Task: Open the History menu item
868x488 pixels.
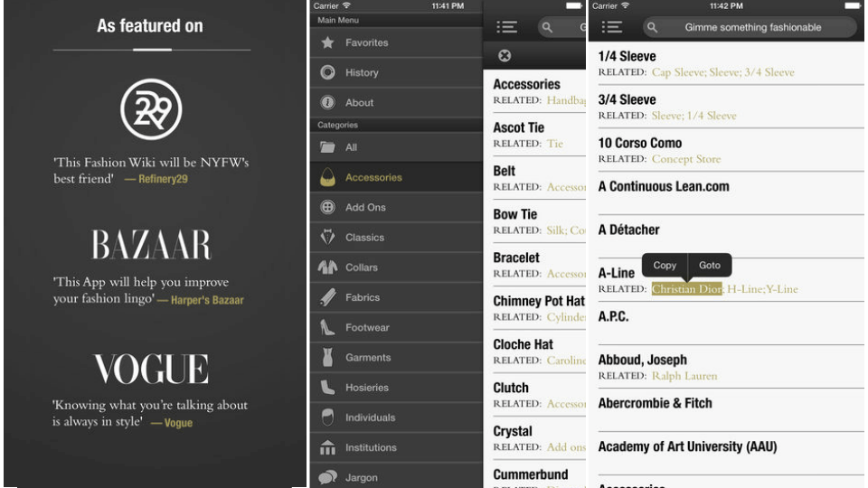Action: pos(396,72)
